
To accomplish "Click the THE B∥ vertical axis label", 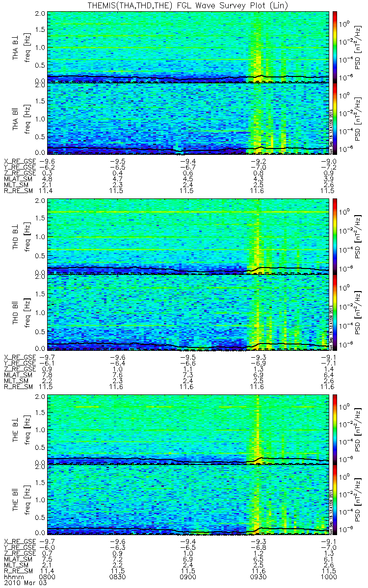I will click(16, 499).
